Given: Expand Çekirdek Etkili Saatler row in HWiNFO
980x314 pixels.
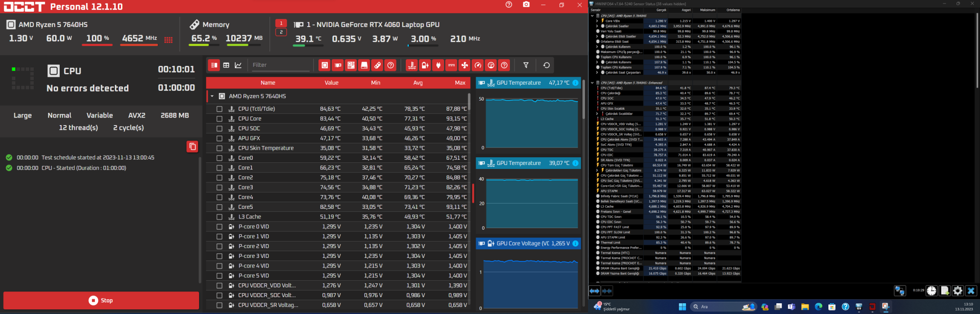Looking at the screenshot, I should click(x=597, y=36).
